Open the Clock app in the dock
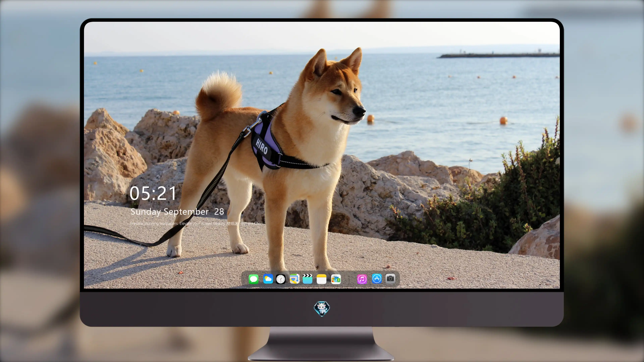Screen dimensions: 644x362 pyautogui.click(x=281, y=279)
